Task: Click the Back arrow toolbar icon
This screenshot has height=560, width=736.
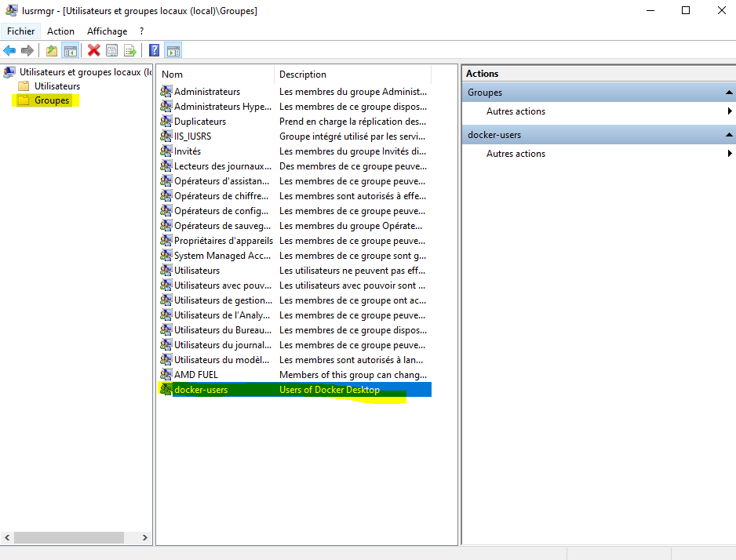Action: point(9,50)
